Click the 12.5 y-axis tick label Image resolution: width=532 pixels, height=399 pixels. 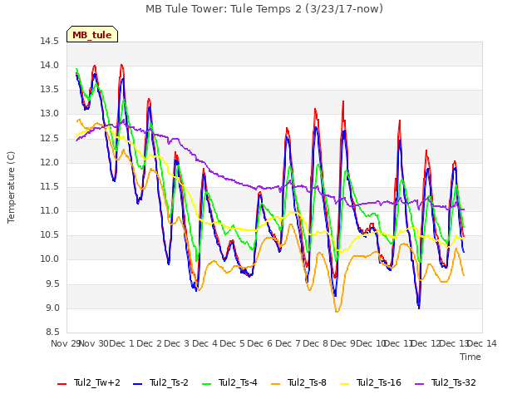click(49, 139)
